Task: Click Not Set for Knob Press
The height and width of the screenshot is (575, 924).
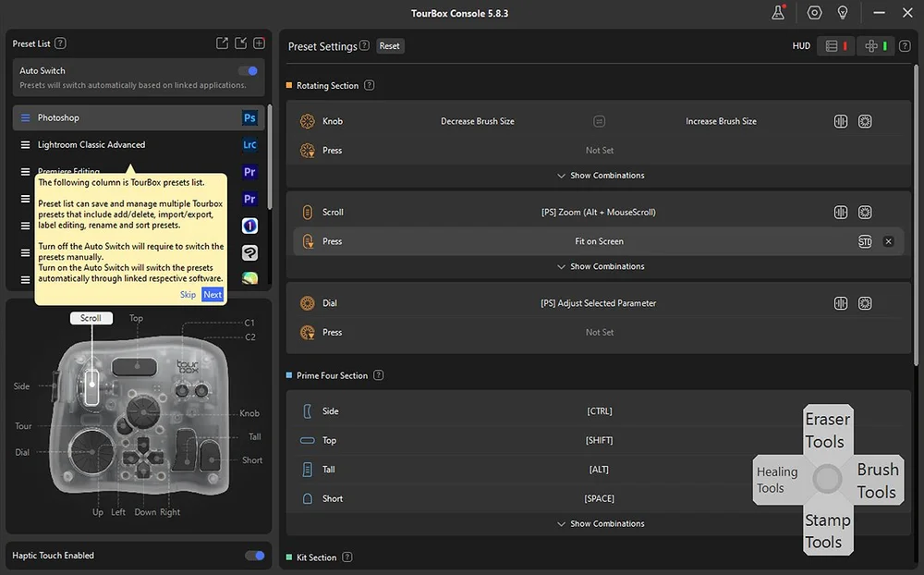Action: point(600,151)
